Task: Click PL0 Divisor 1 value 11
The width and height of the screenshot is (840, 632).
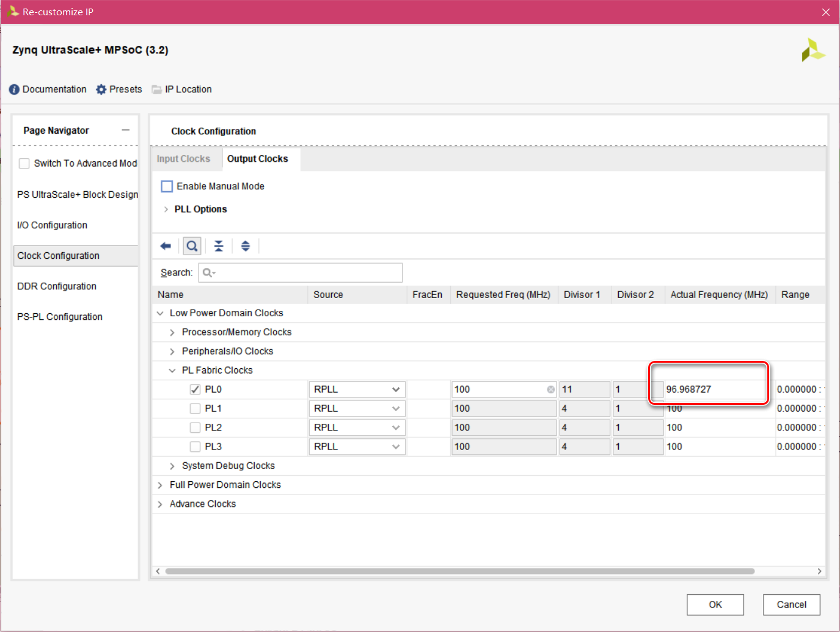Action: pos(585,390)
